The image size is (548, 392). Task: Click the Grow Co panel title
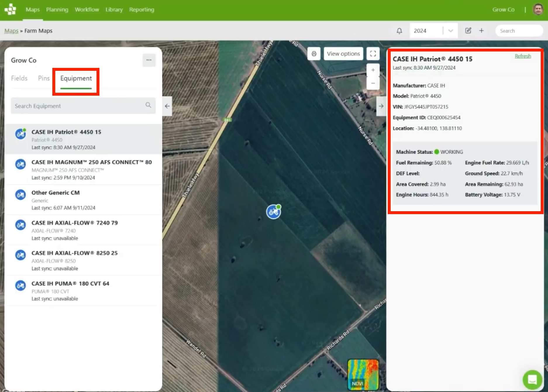24,60
